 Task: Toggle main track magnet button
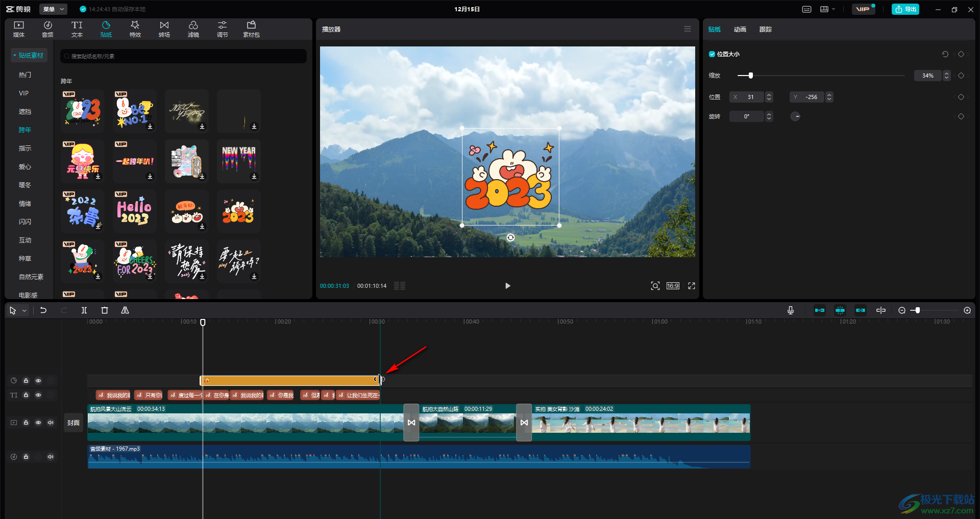pyautogui.click(x=820, y=310)
